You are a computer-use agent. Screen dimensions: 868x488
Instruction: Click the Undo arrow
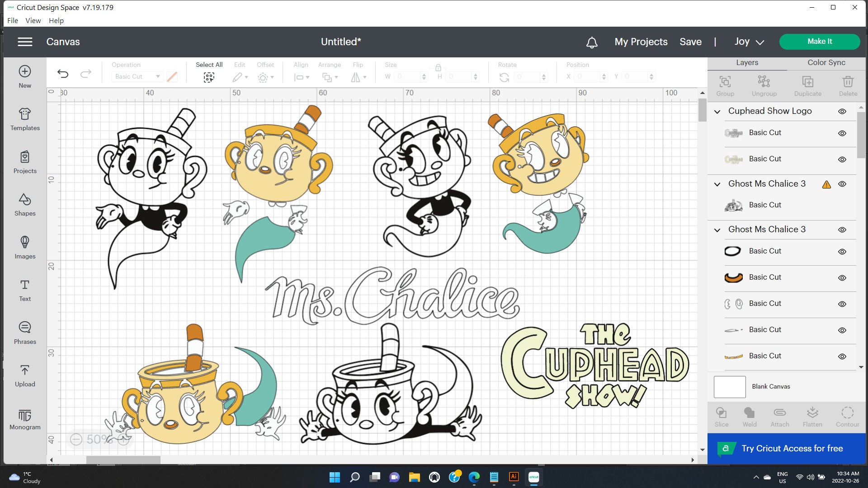pos(63,74)
